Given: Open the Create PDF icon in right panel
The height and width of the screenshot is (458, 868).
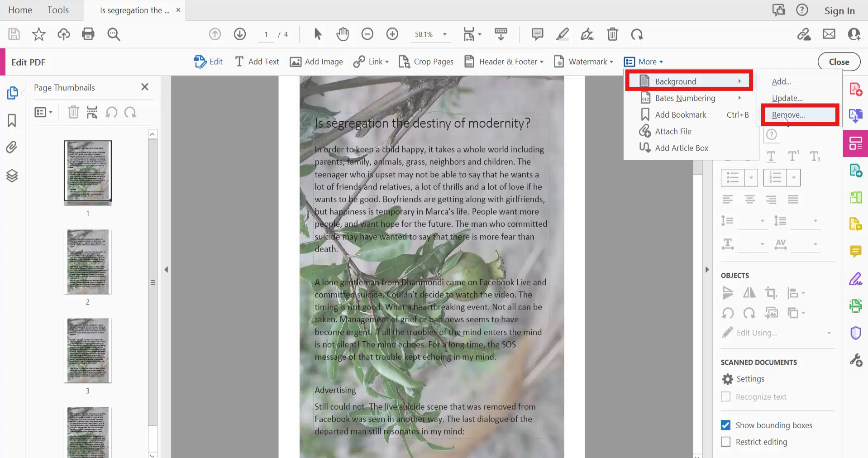Looking at the screenshot, I should (x=856, y=89).
